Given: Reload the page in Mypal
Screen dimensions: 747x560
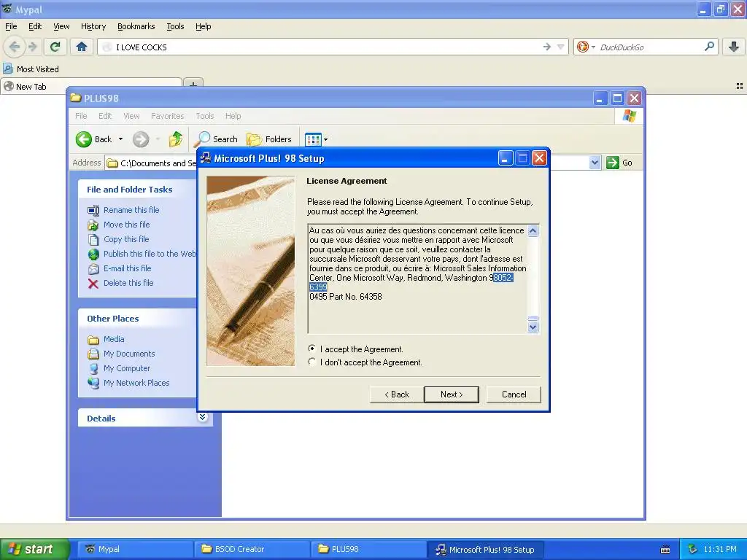Looking at the screenshot, I should 55,47.
